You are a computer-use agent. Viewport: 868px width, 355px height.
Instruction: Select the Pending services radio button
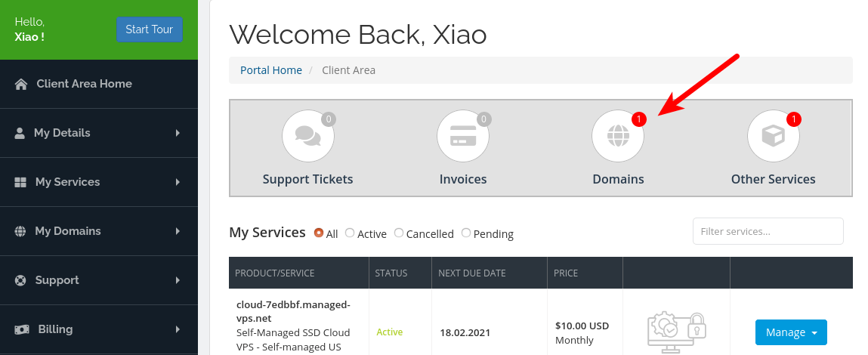tap(466, 233)
